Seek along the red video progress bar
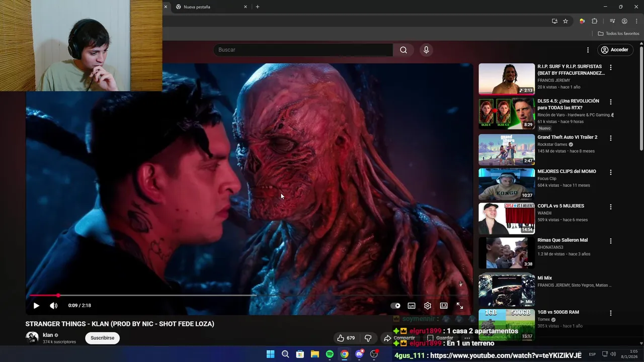The image size is (644, 362). [249, 296]
